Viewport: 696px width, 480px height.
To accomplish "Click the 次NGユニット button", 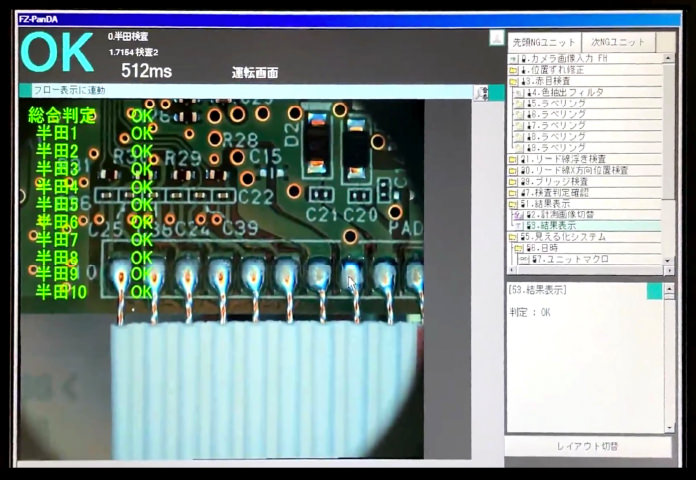I will tap(617, 42).
